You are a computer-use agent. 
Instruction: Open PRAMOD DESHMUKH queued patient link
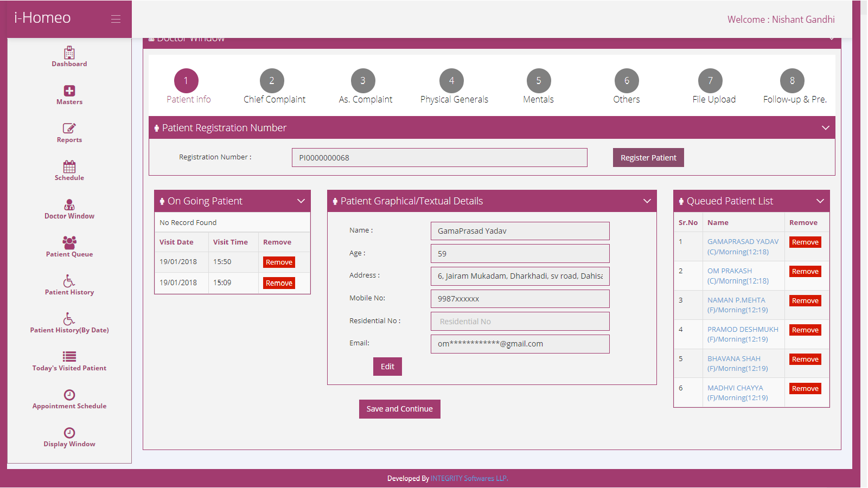coord(743,335)
